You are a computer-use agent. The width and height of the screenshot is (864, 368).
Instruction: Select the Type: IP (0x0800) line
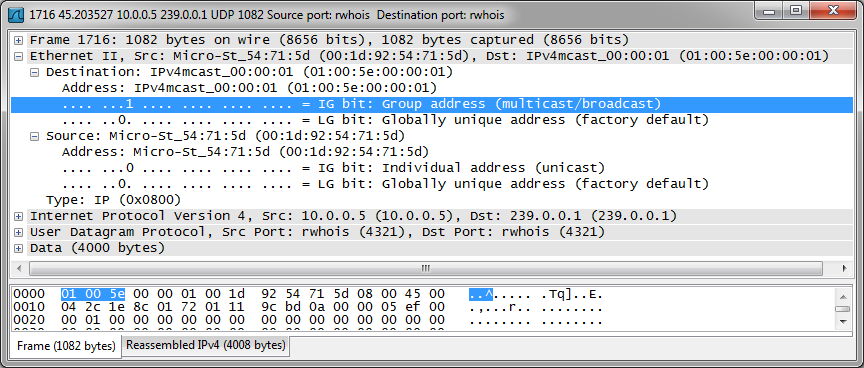[x=113, y=199]
